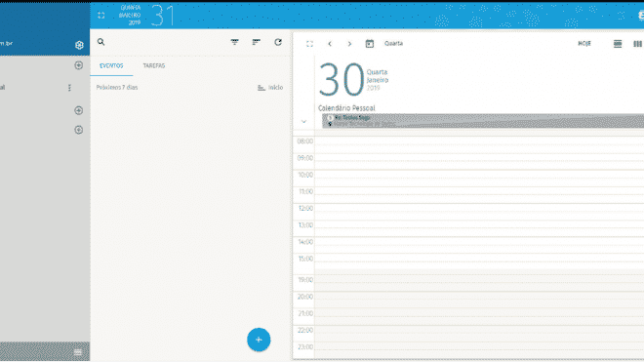Open the account settings gear icon
Viewport: 644px width, 362px height.
(x=79, y=45)
